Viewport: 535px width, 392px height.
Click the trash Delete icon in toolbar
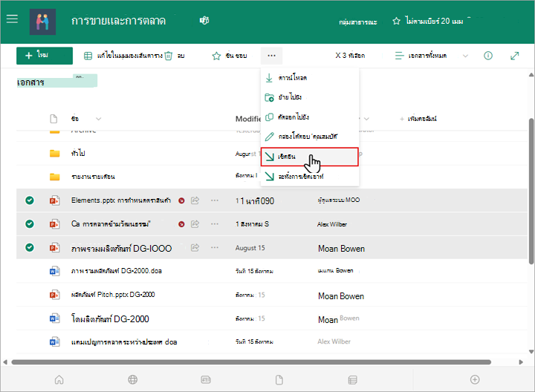click(169, 56)
